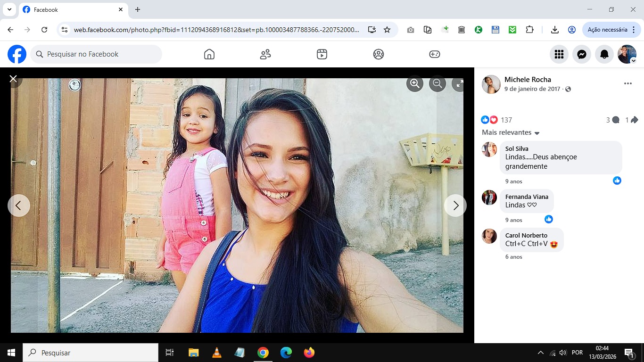Open Michele Rocha's profile link
644x362 pixels.
point(528,80)
